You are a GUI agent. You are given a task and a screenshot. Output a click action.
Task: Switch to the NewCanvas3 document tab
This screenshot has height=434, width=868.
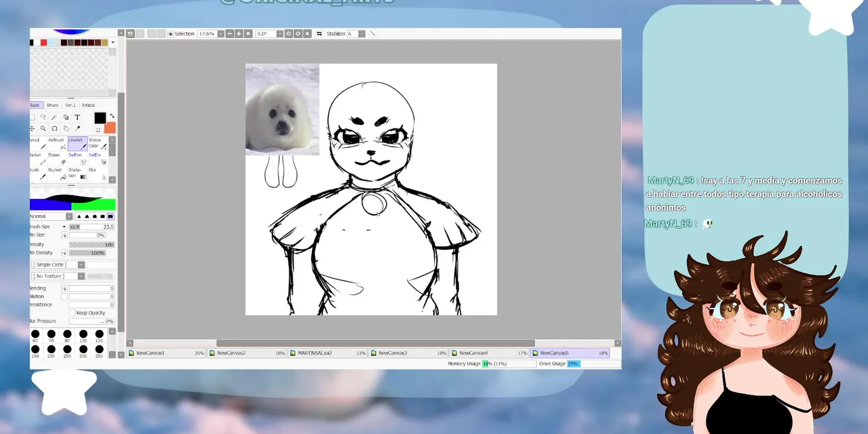[x=409, y=353]
